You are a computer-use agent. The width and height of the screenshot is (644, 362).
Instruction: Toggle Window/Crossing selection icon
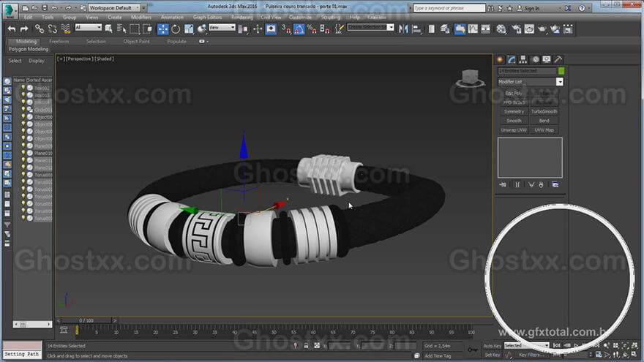pos(147,29)
